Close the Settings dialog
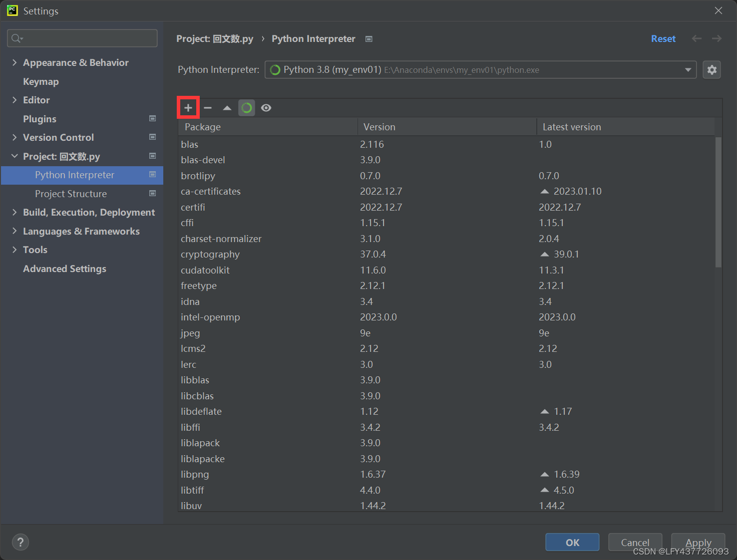This screenshot has height=560, width=737. (x=719, y=10)
